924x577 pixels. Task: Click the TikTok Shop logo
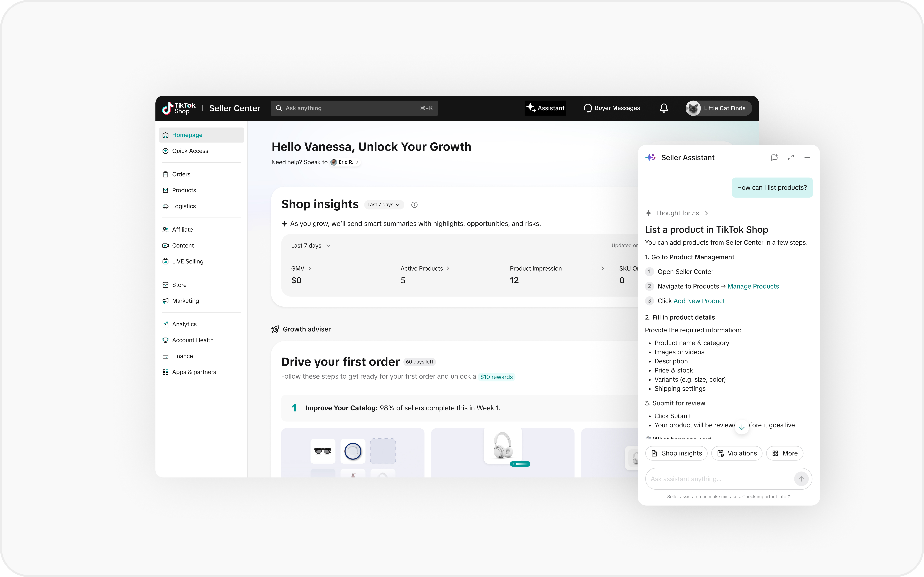(179, 108)
